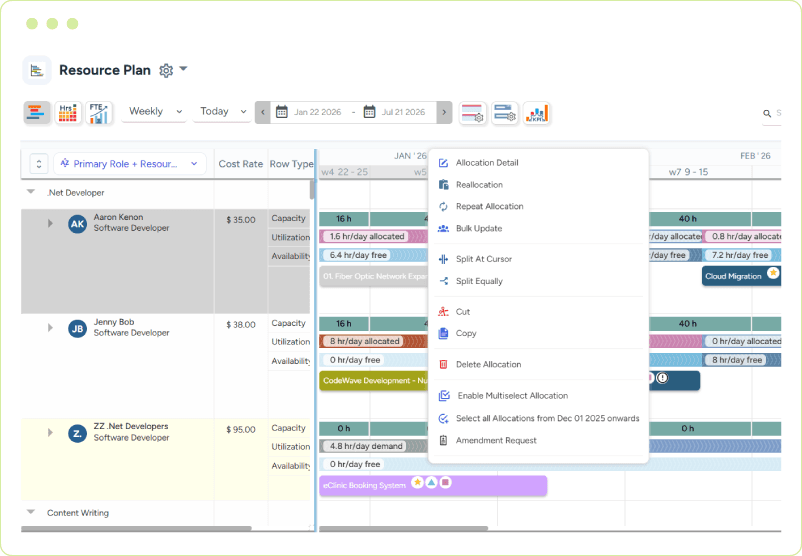
Task: Enable Multiselect Allocation menu entry
Action: (x=538, y=396)
